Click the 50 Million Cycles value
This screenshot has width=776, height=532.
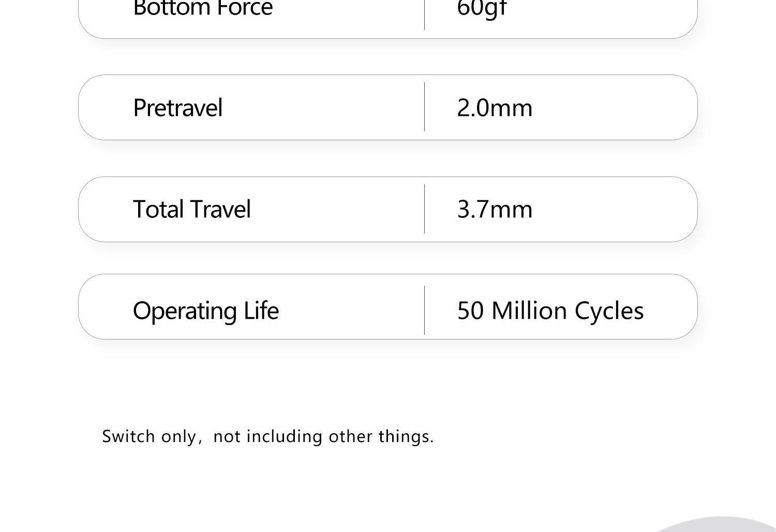click(x=550, y=311)
